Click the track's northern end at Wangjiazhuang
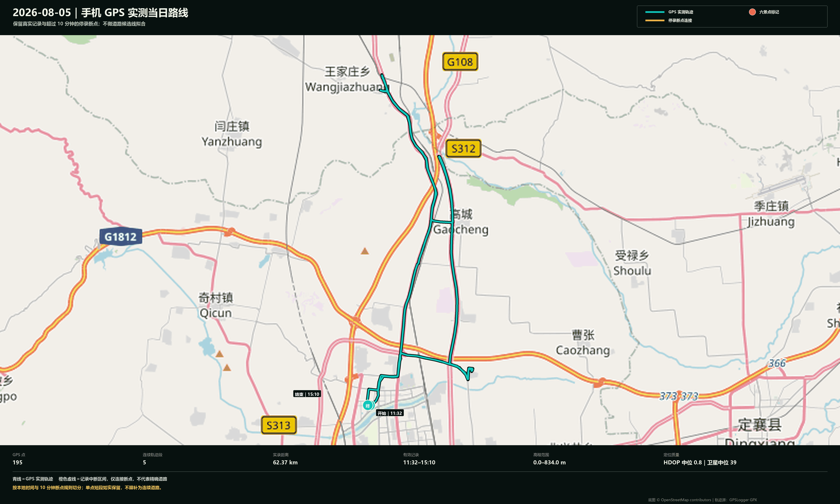The image size is (840, 504). pos(382,75)
